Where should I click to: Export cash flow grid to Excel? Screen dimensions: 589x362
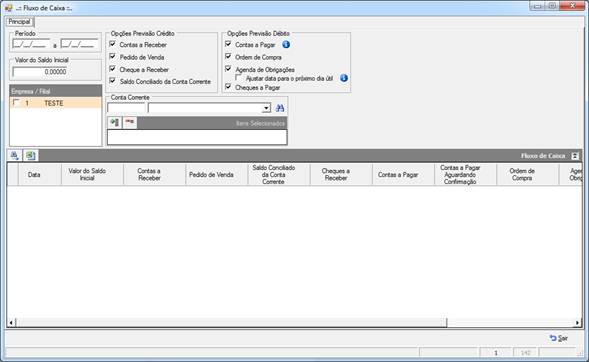pos(30,155)
